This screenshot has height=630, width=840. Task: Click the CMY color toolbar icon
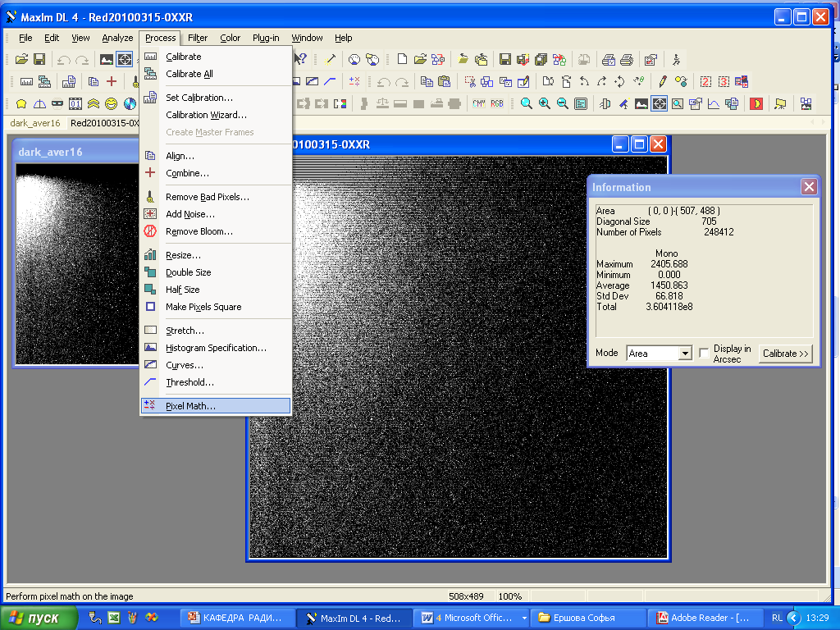click(x=479, y=103)
